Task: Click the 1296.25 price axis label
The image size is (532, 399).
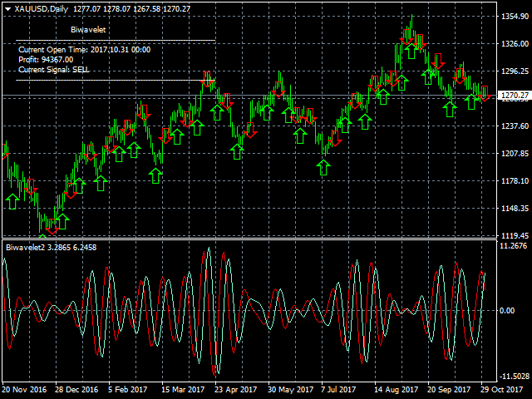Action: point(515,71)
